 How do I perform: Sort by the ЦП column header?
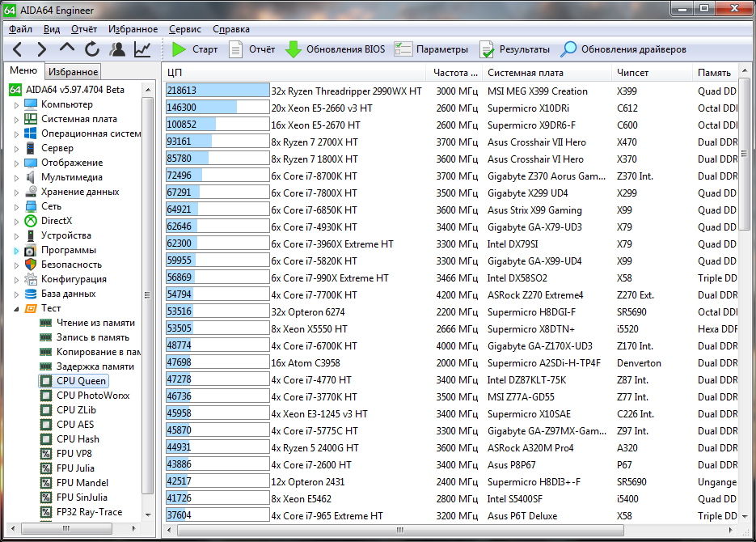click(294, 72)
